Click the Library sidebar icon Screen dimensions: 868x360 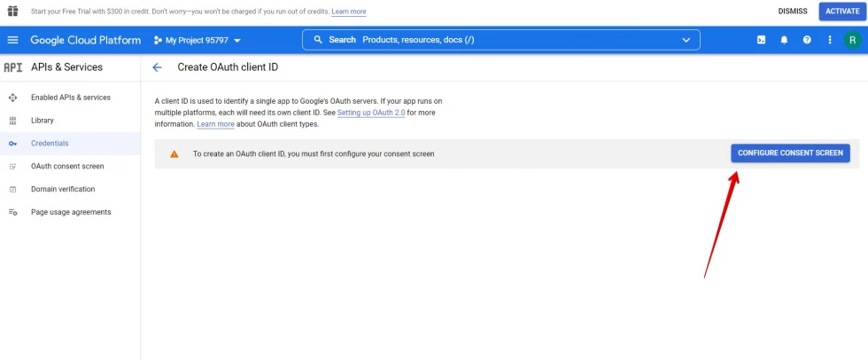click(x=12, y=121)
